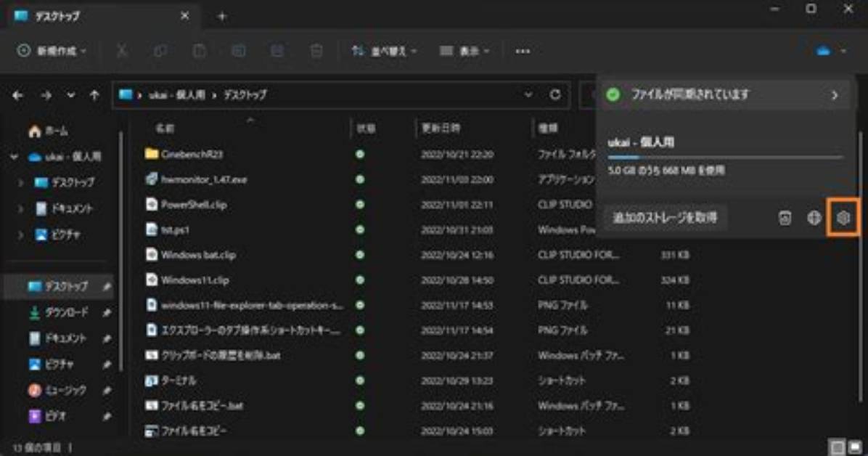Go back with the left arrow

pos(17,95)
